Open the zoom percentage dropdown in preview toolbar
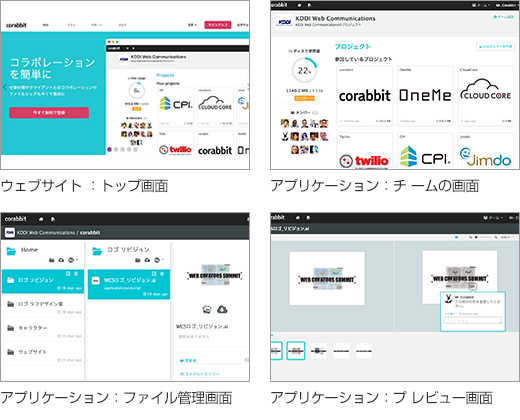 (505, 237)
